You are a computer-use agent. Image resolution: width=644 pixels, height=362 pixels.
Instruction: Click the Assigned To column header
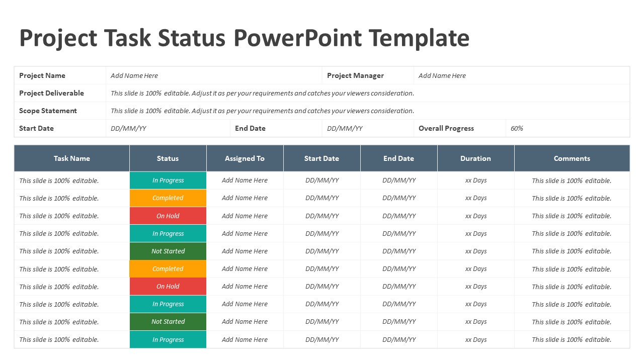(x=245, y=158)
